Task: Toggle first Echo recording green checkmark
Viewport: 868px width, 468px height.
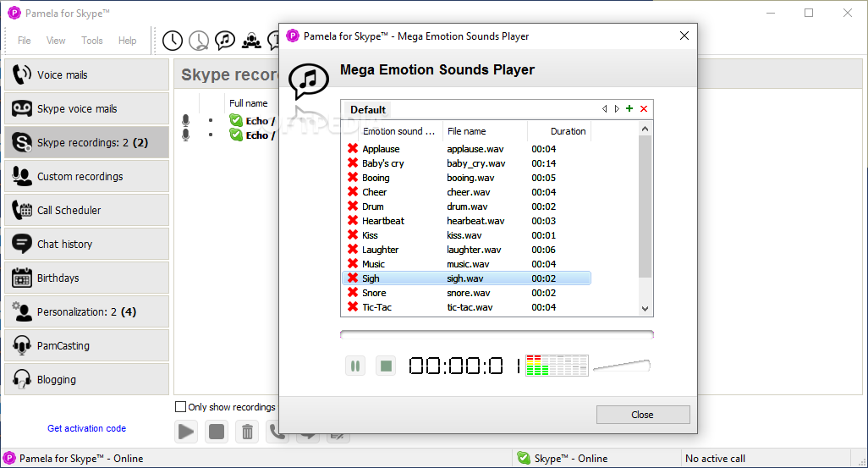Action: [236, 120]
